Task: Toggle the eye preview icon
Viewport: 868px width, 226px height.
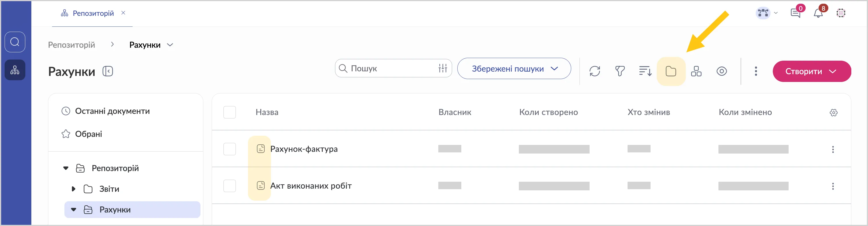Action: [x=722, y=71]
